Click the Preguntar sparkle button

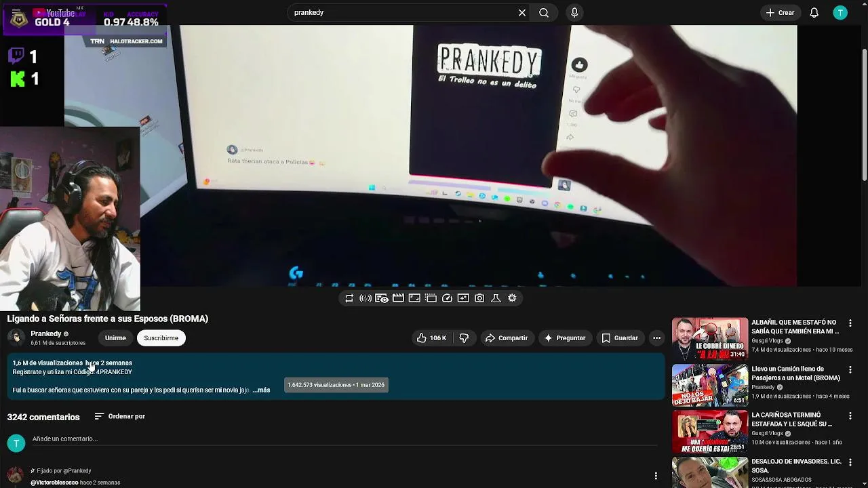coord(564,338)
